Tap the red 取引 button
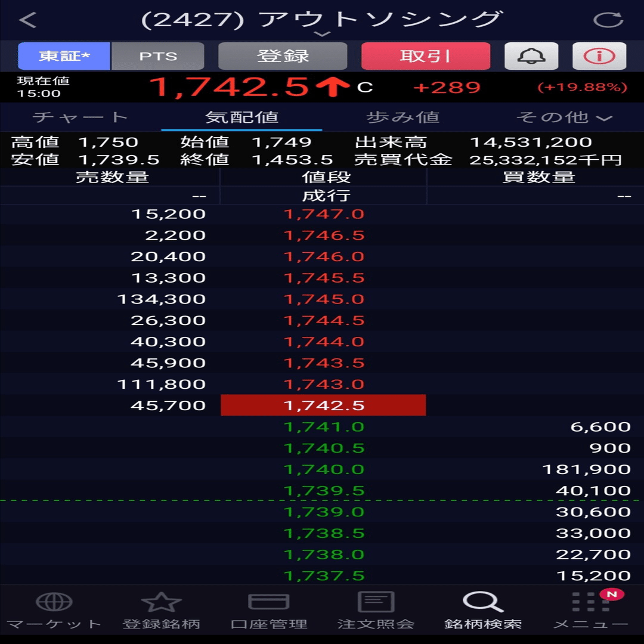644x644 pixels. pyautogui.click(x=426, y=56)
